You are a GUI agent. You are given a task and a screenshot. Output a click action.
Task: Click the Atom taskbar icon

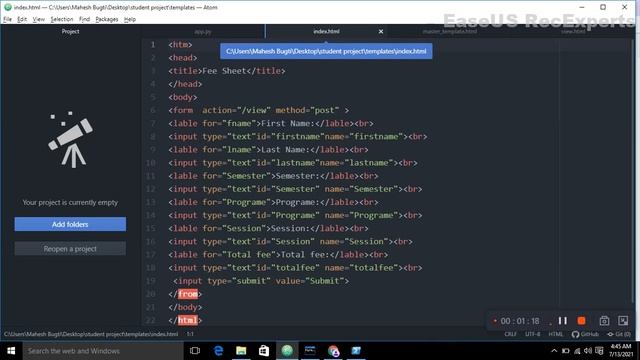tap(287, 351)
